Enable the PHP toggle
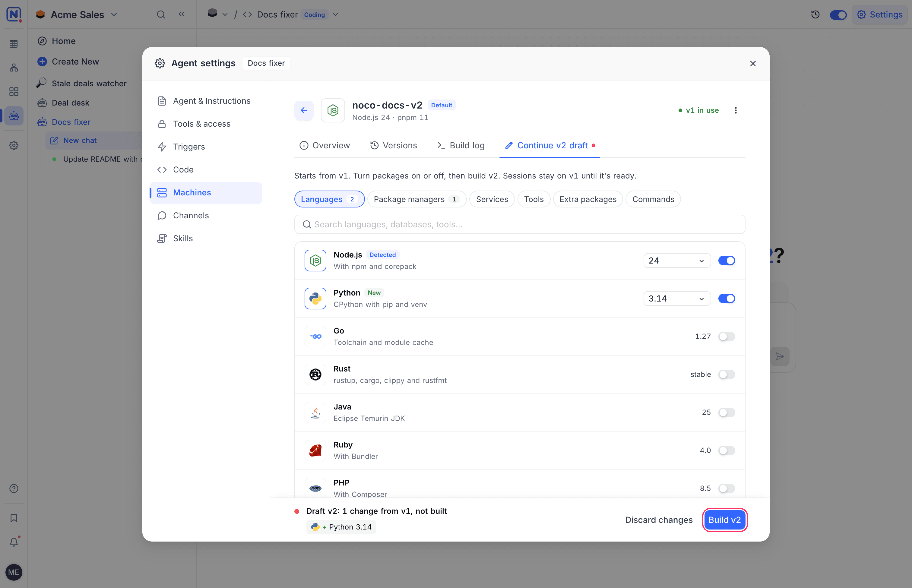Viewport: 912px width, 588px height. 727,488
